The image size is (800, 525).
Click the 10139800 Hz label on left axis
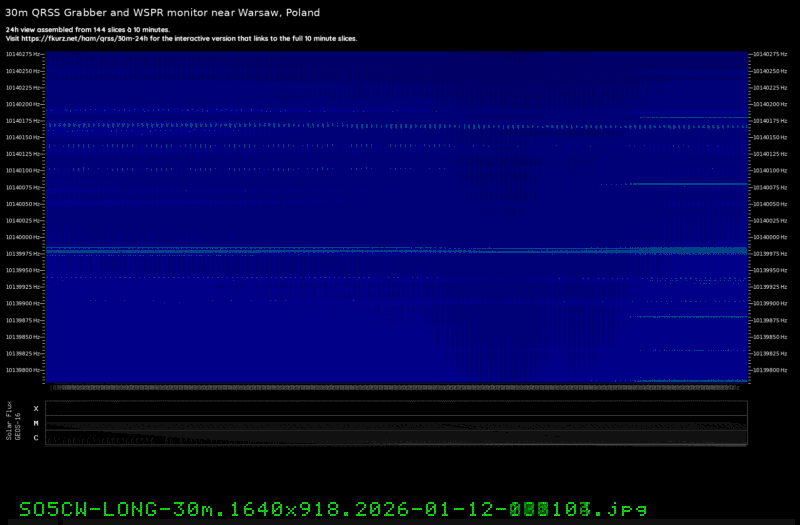(x=23, y=370)
